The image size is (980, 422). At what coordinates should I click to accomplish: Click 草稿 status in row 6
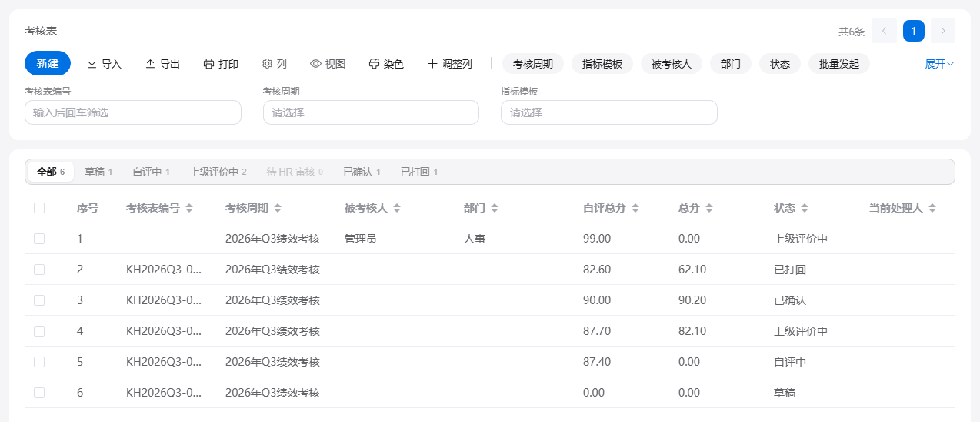tap(785, 393)
